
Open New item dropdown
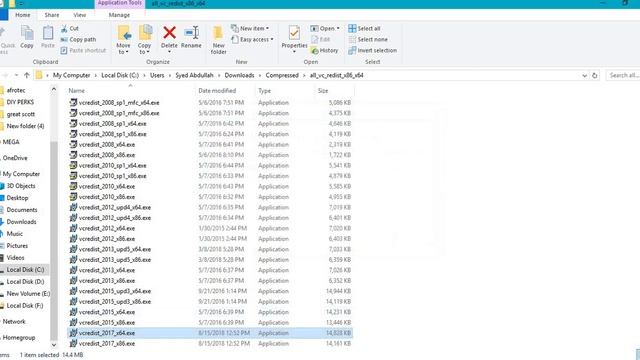tap(250, 29)
